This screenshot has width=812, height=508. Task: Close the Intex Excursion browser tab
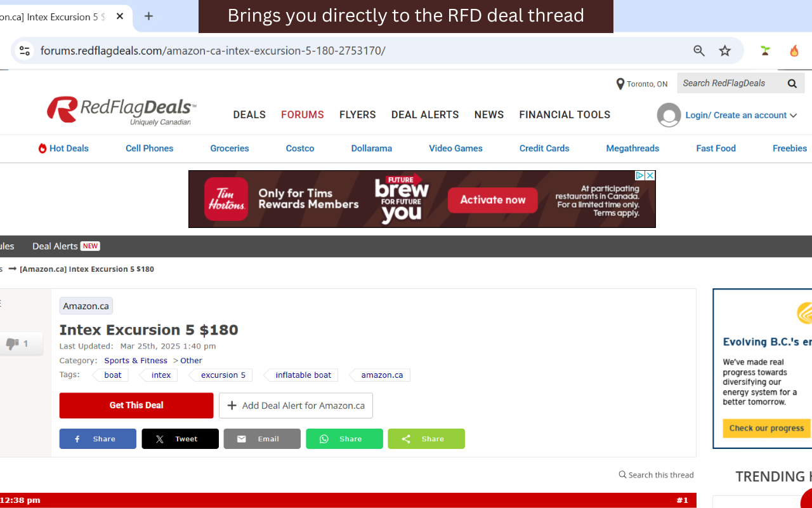tap(120, 17)
